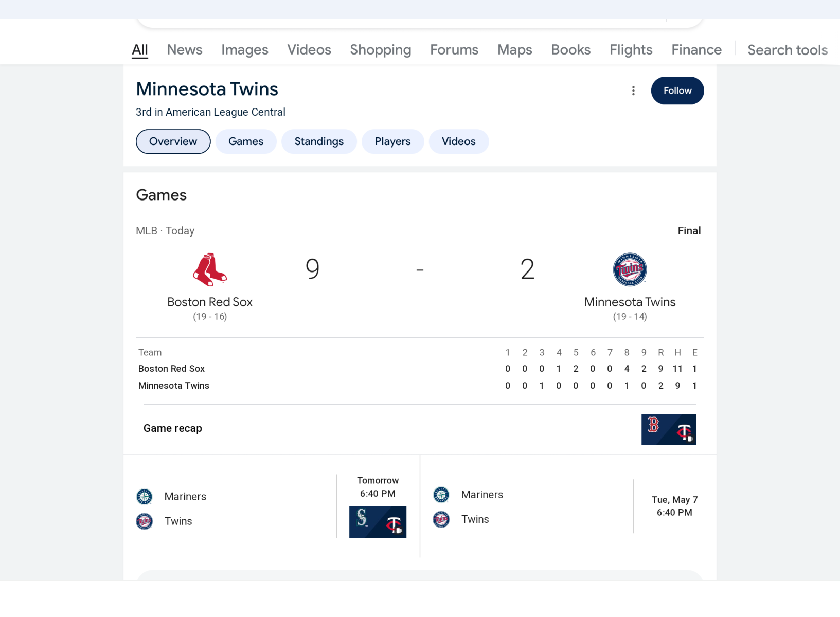Show the Players chip

(x=392, y=141)
